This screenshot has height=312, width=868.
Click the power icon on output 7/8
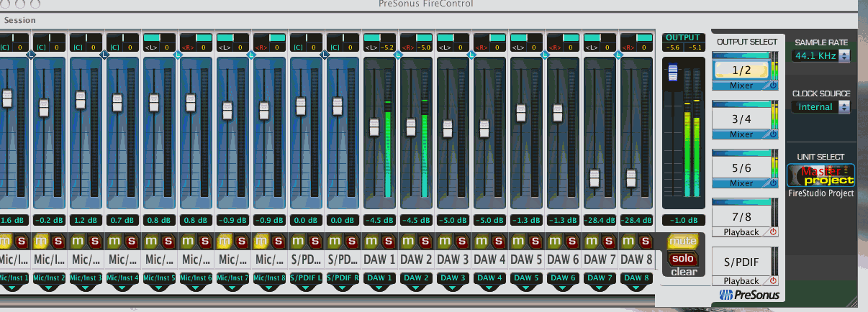click(774, 231)
